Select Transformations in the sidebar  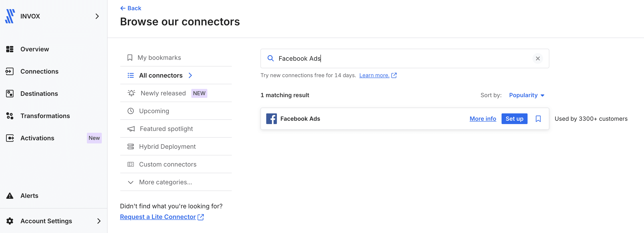click(x=45, y=116)
